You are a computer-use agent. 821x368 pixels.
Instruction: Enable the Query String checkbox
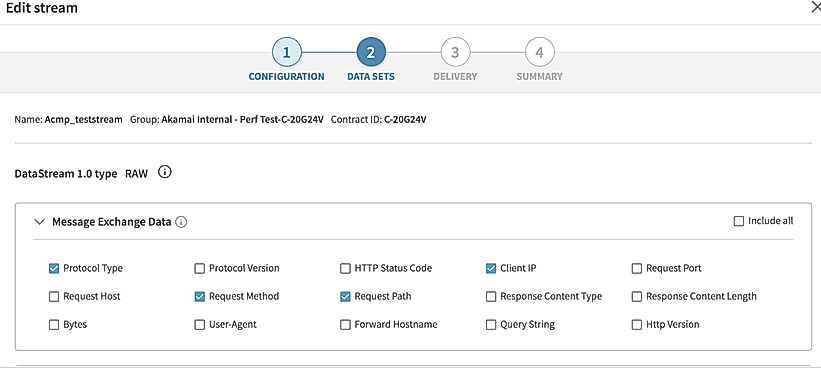491,325
